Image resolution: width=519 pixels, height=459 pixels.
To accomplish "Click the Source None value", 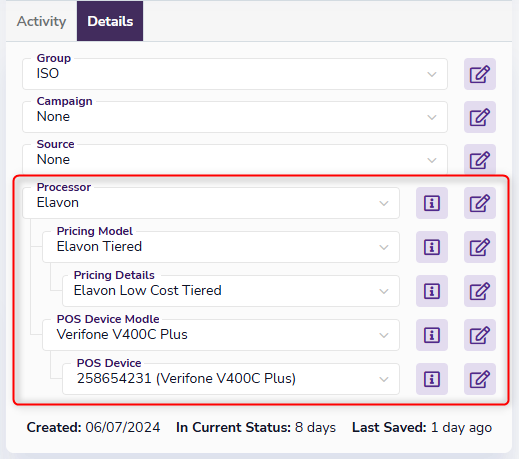I will (x=53, y=159).
